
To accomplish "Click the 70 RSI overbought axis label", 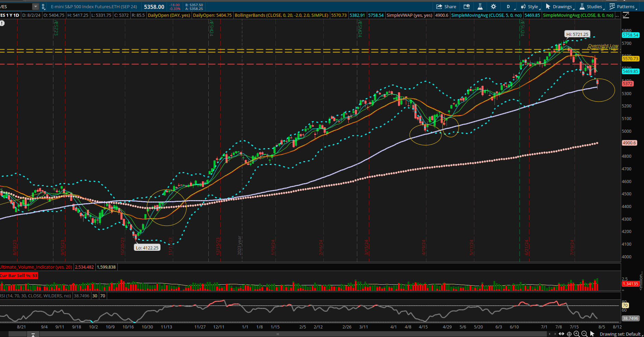I will (625, 305).
